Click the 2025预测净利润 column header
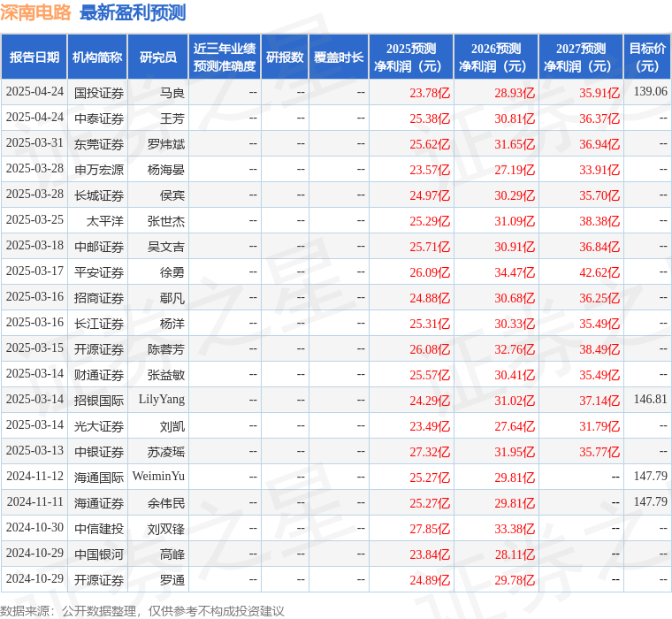Viewport: 672px width, 619px height. [410, 57]
